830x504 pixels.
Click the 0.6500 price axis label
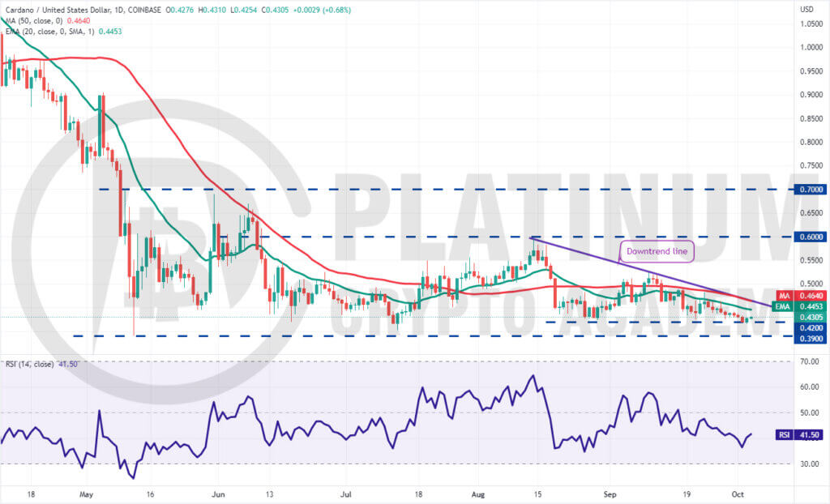pos(811,213)
